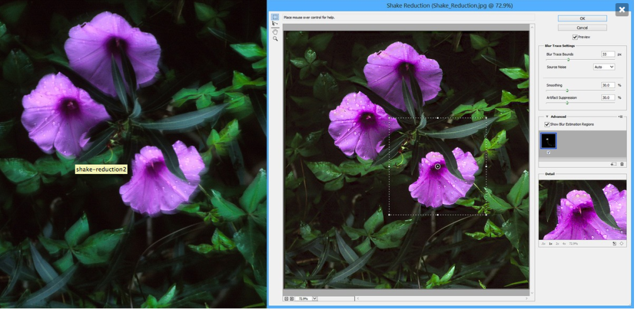Add a suggested blur trace
Image resolution: width=644 pixels, height=319 pixels.
pyautogui.click(x=613, y=165)
